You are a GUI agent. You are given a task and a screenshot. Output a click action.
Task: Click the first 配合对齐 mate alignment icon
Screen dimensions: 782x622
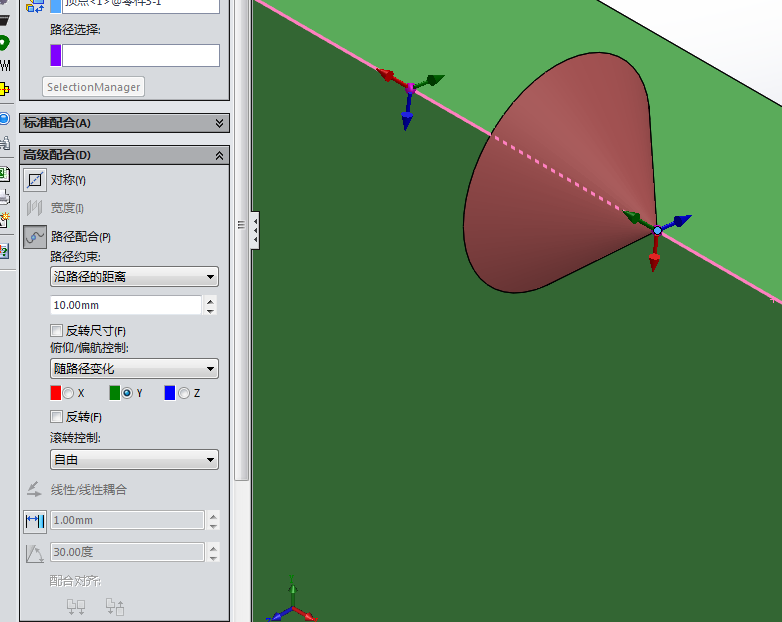click(x=76, y=607)
